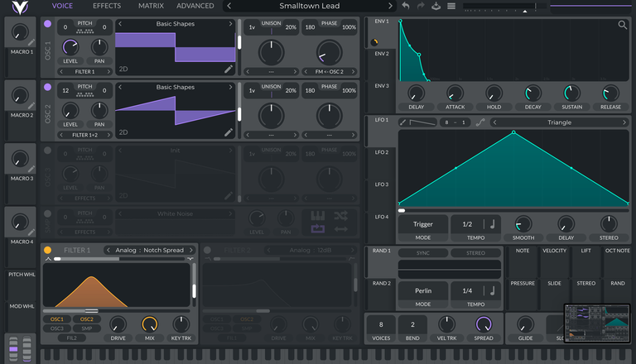Click the Filter 1 cutoff slider below graph
The height and width of the screenshot is (364, 636).
[x=117, y=311]
